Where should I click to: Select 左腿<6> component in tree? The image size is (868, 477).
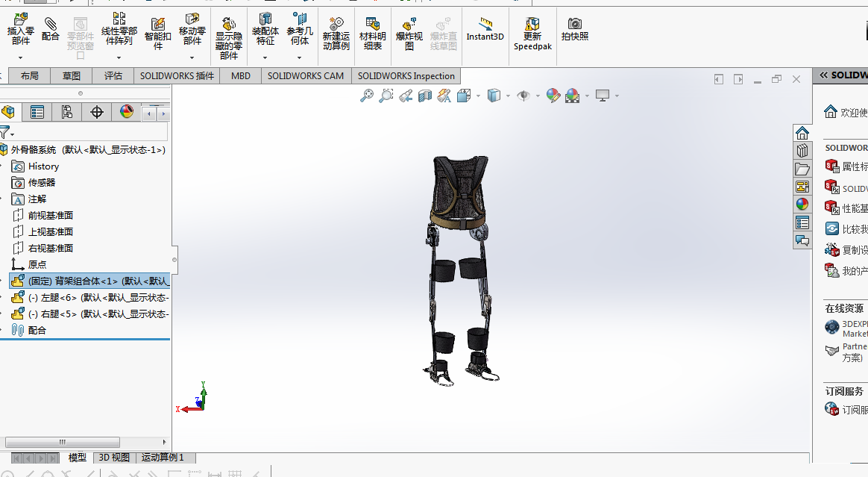[90, 298]
